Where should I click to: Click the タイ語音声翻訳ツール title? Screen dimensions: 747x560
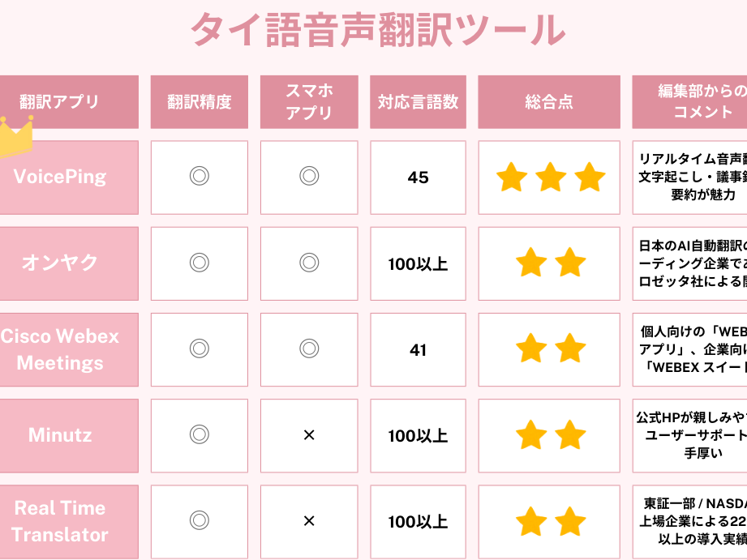coord(378,29)
